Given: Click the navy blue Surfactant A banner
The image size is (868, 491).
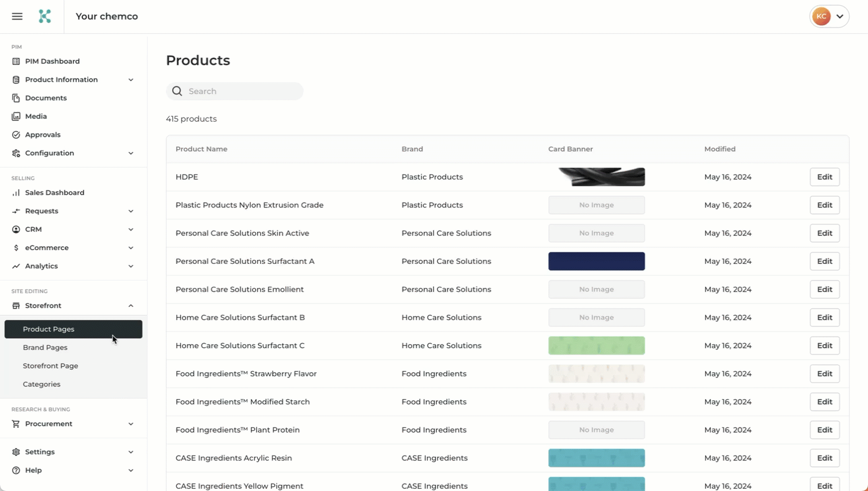Looking at the screenshot, I should pyautogui.click(x=596, y=262).
